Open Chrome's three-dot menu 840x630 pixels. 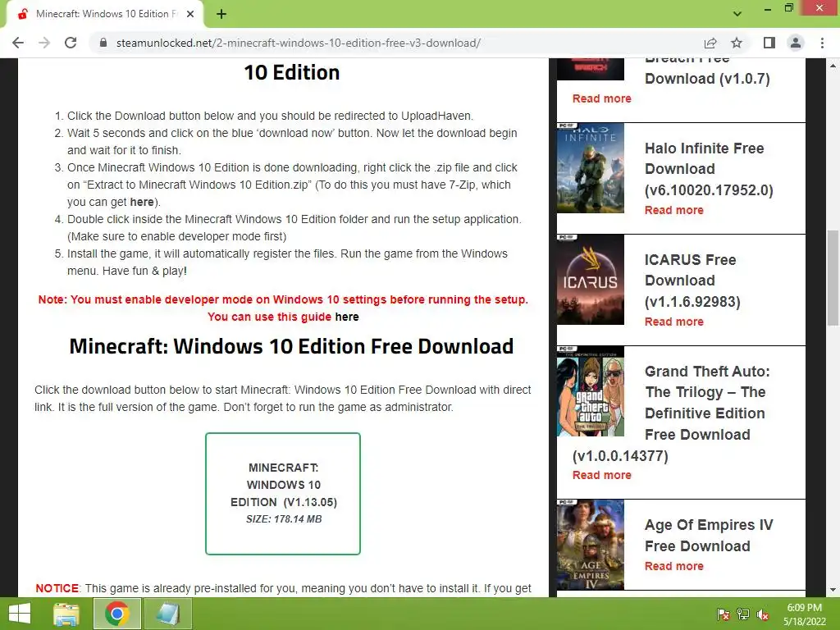pyautogui.click(x=822, y=43)
